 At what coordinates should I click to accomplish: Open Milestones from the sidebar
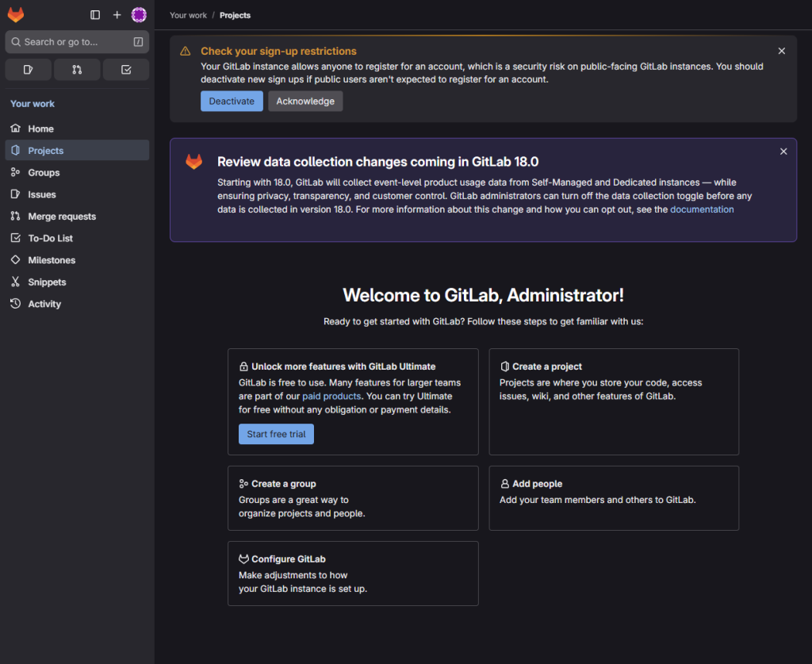click(52, 260)
